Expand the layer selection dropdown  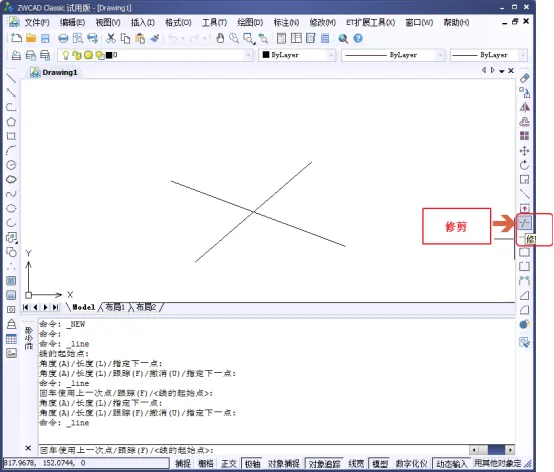pos(249,55)
